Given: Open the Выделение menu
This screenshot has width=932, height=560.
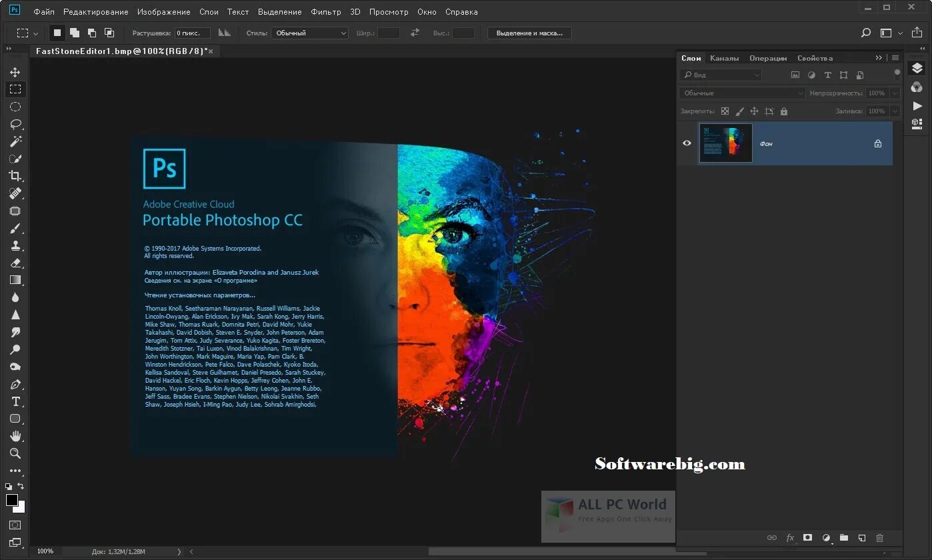Looking at the screenshot, I should 280,12.
